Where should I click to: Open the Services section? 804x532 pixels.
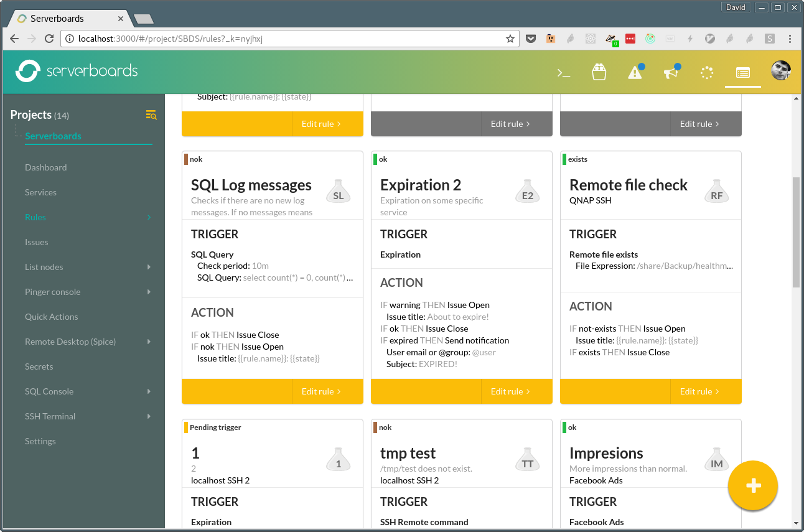coord(40,192)
